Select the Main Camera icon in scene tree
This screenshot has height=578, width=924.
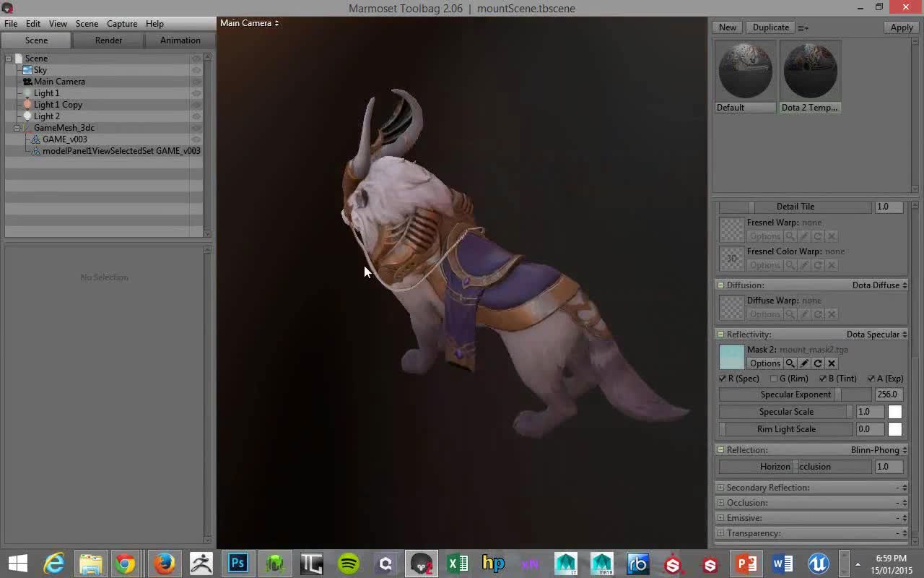pos(27,82)
